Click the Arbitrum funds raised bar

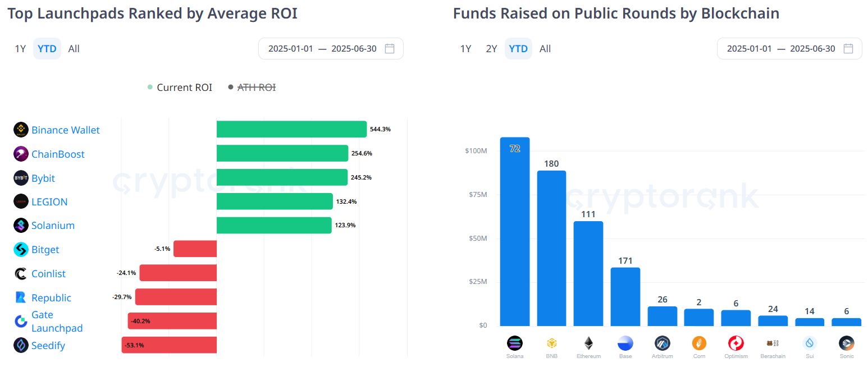[663, 316]
